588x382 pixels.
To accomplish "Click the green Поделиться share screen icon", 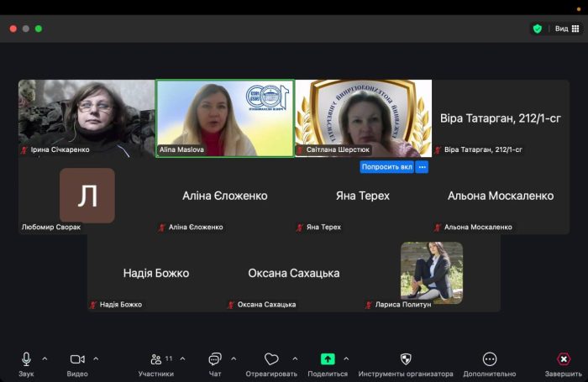I will pyautogui.click(x=328, y=359).
